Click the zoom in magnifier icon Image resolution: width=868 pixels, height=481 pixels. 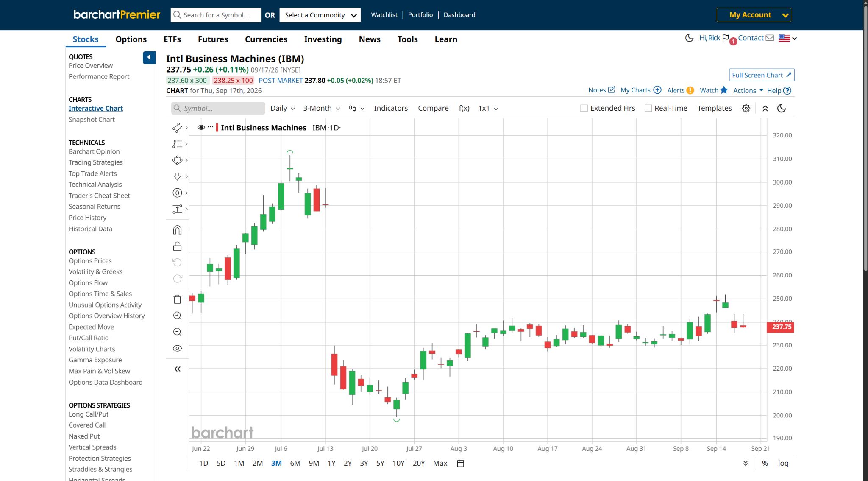coord(177,316)
